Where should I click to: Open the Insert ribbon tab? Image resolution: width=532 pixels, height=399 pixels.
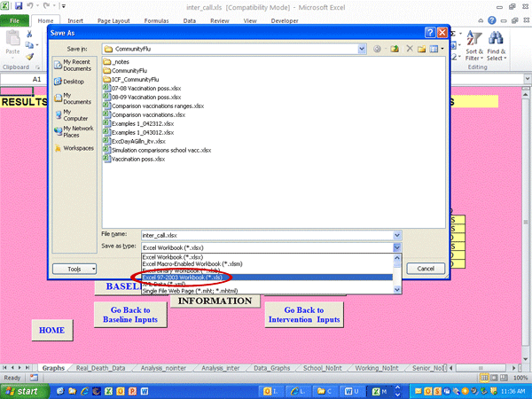(76, 18)
